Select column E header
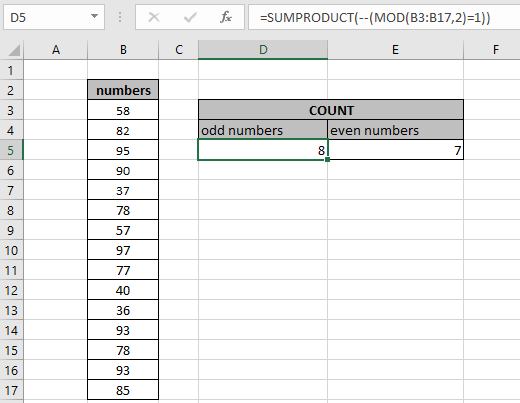The width and height of the screenshot is (520, 403). (x=395, y=50)
